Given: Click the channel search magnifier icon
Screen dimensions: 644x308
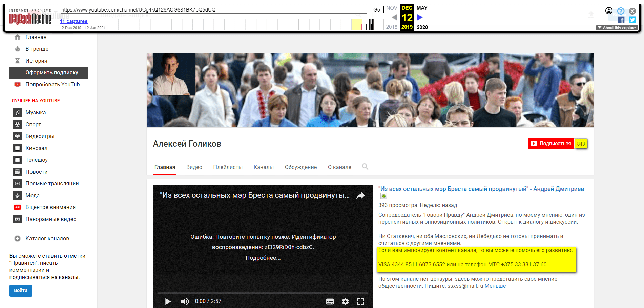Looking at the screenshot, I should (365, 167).
